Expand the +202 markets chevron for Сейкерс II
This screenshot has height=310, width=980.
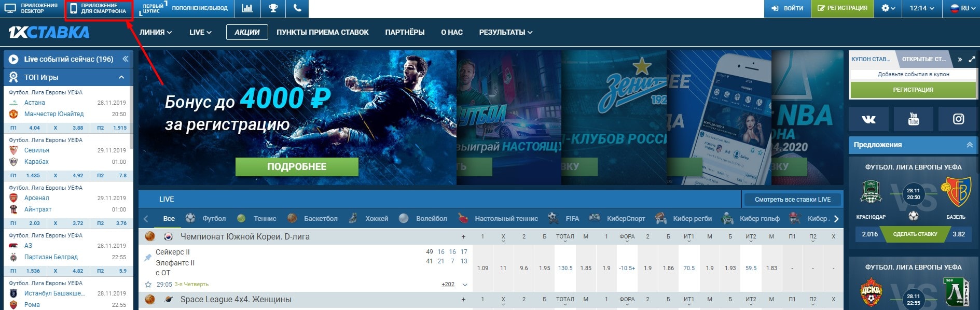(465, 285)
